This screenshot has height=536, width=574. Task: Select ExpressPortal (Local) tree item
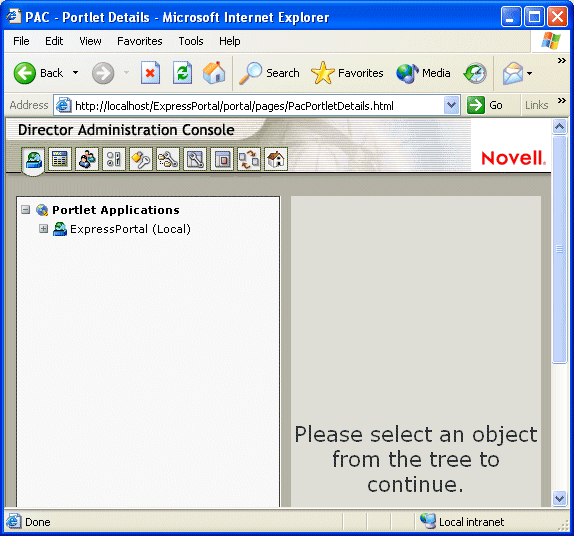click(x=130, y=229)
